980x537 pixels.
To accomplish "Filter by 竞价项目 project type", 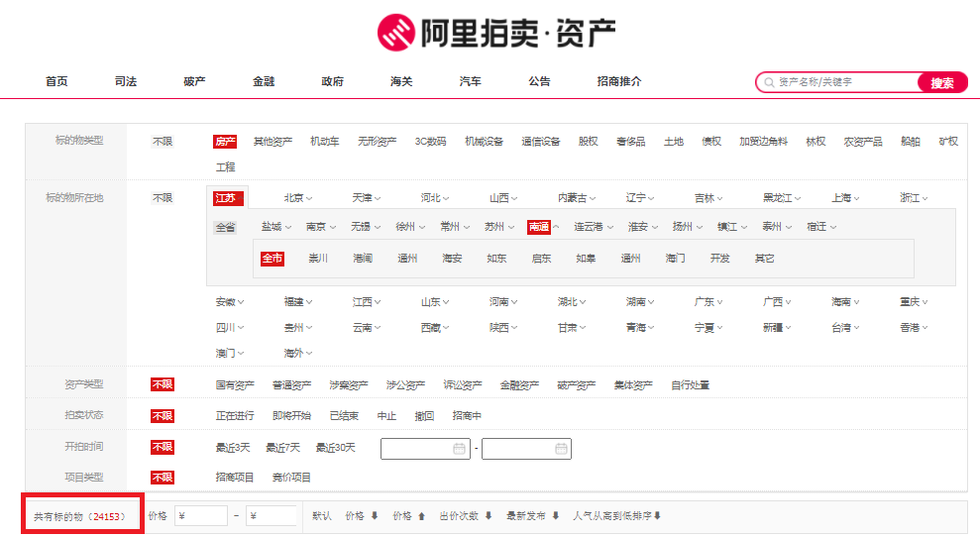I will 291,477.
